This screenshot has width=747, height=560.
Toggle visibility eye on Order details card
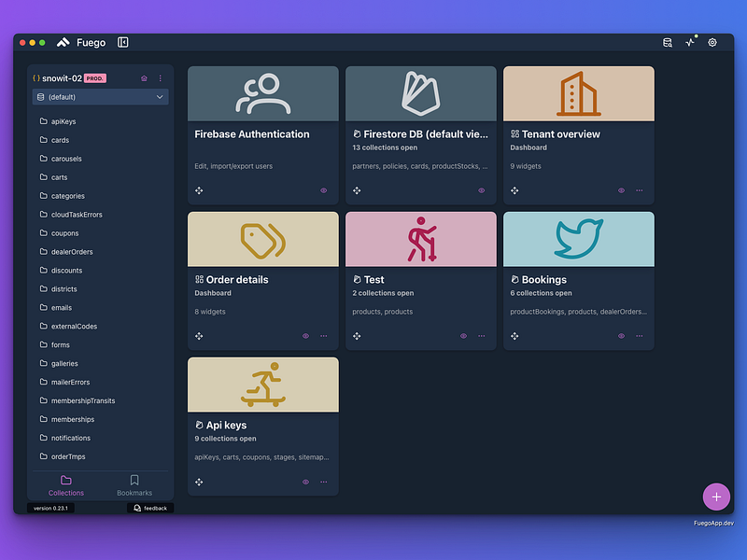(306, 336)
